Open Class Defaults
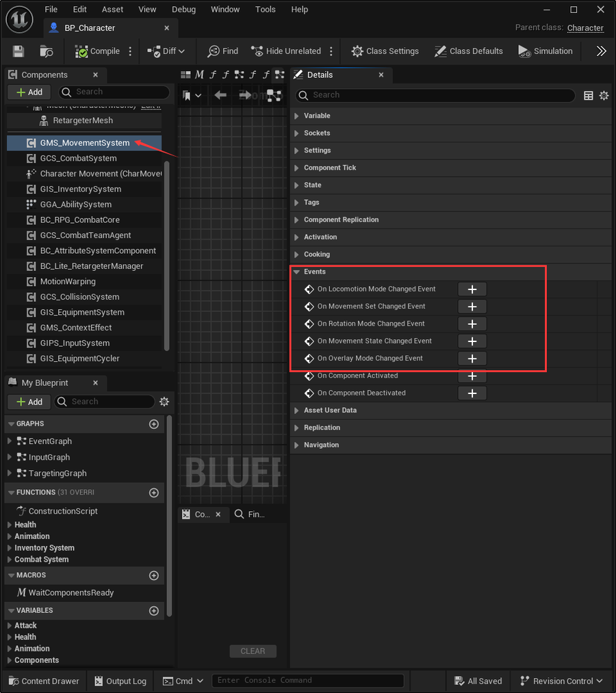The height and width of the screenshot is (693, 616). pyautogui.click(x=468, y=51)
